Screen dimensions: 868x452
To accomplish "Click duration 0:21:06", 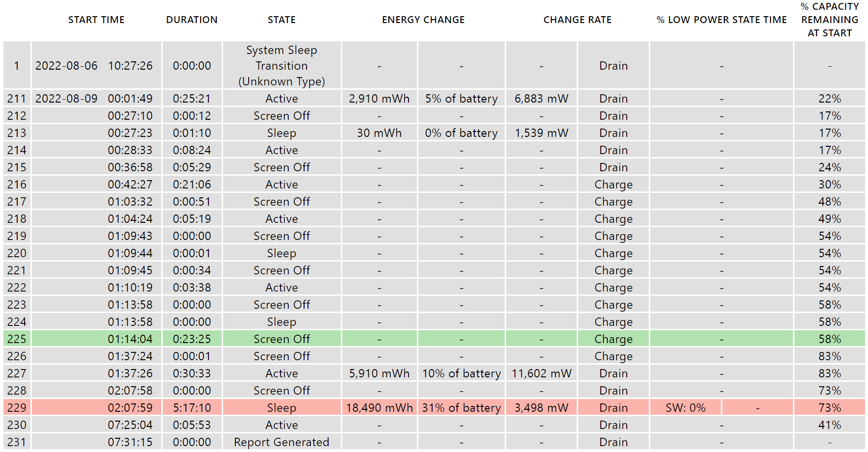I will click(192, 184).
